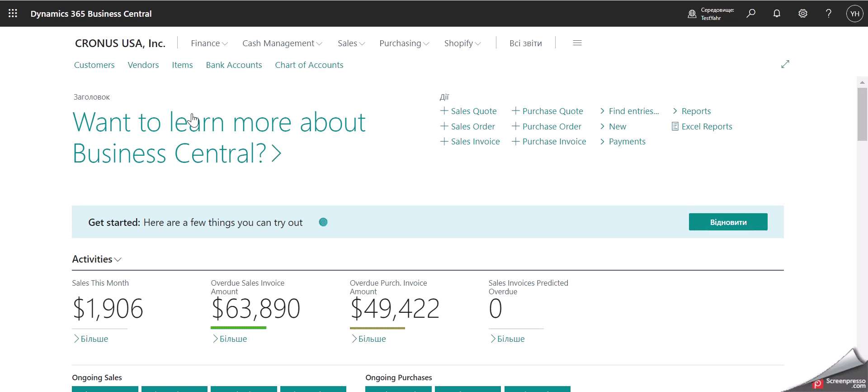Open the settings gear icon
868x392 pixels.
point(803,14)
